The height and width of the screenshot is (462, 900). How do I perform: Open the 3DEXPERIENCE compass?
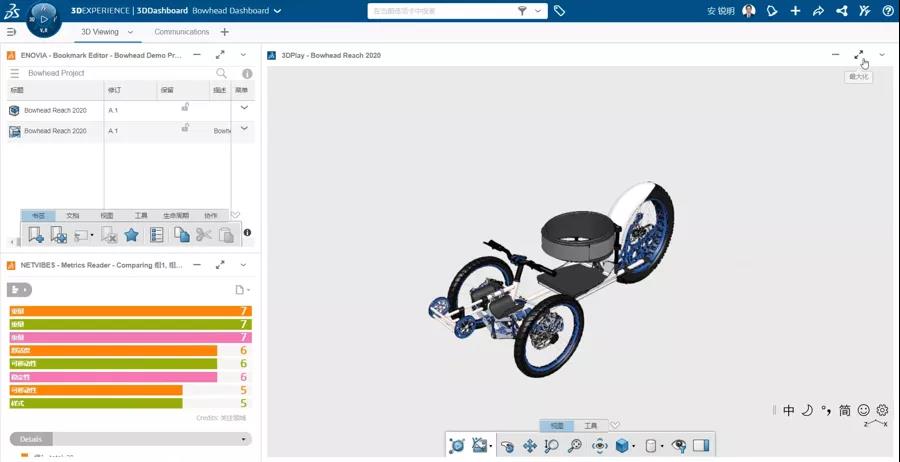[x=44, y=19]
